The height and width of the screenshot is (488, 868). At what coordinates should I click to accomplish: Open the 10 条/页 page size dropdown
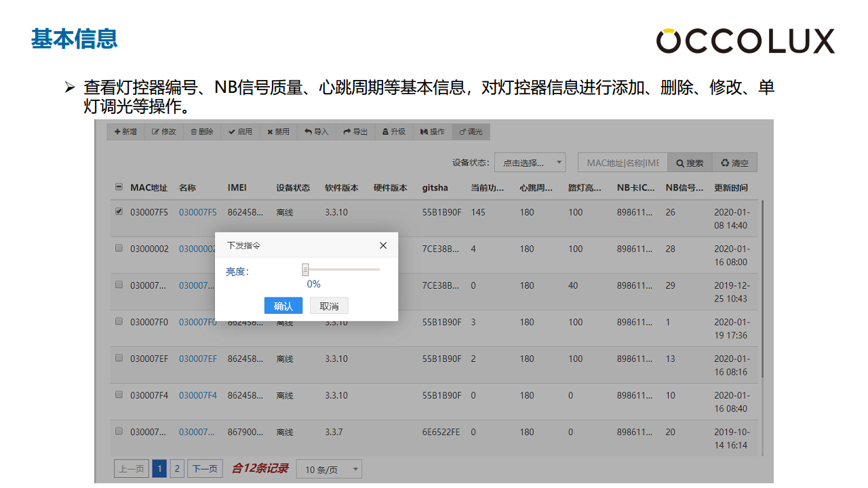pyautogui.click(x=329, y=469)
